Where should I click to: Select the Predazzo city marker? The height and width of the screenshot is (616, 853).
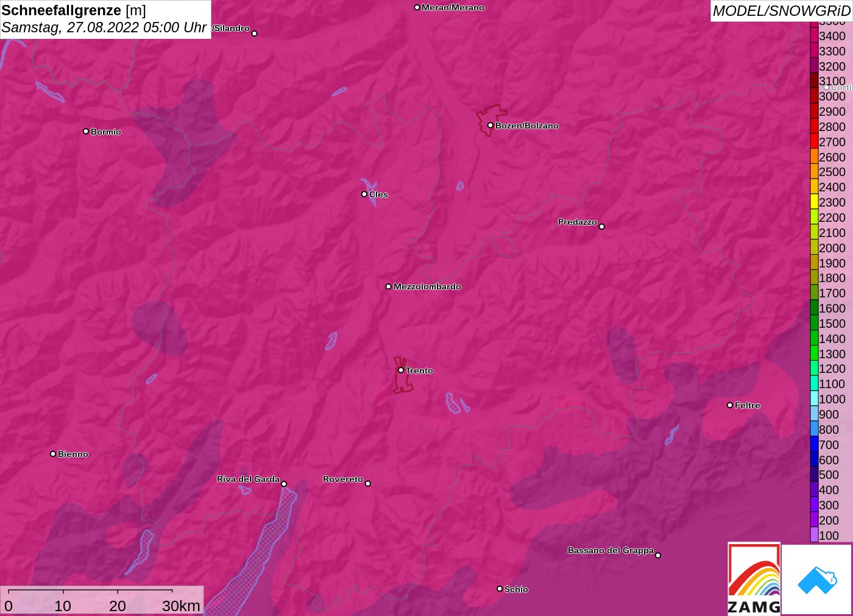click(601, 226)
